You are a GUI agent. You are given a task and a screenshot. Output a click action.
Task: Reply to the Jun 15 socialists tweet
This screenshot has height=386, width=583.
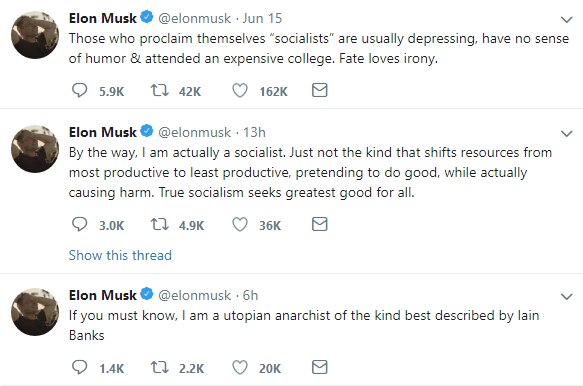pyautogui.click(x=79, y=90)
